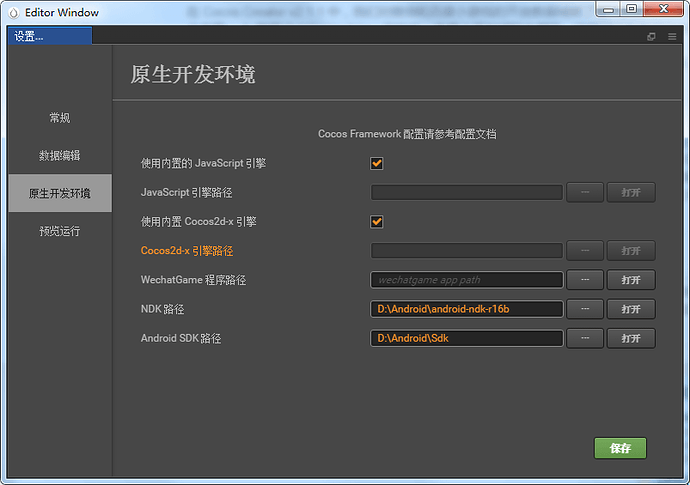Minimize the Editor Window
The height and width of the screenshot is (485, 690).
609,9
